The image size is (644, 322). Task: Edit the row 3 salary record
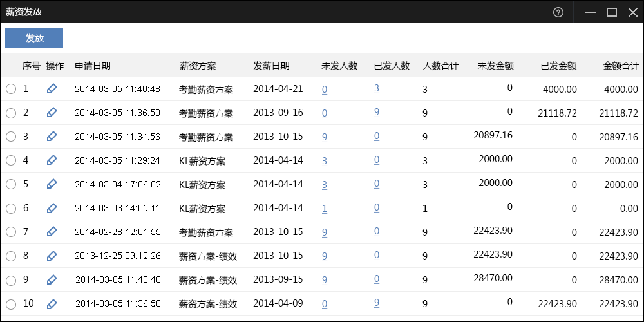(x=52, y=137)
